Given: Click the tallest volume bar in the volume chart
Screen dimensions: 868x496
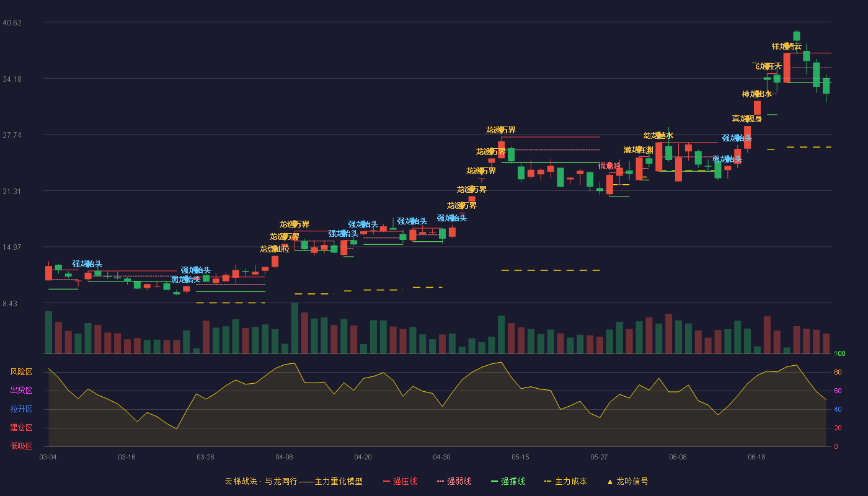Looking at the screenshot, I should pyautogui.click(x=294, y=329).
